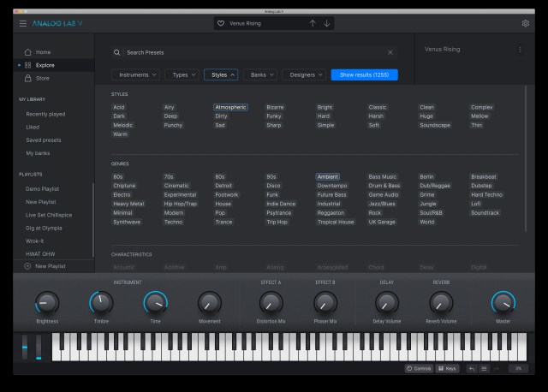
Task: Open Store in the sidebar
Action: pyautogui.click(x=43, y=78)
